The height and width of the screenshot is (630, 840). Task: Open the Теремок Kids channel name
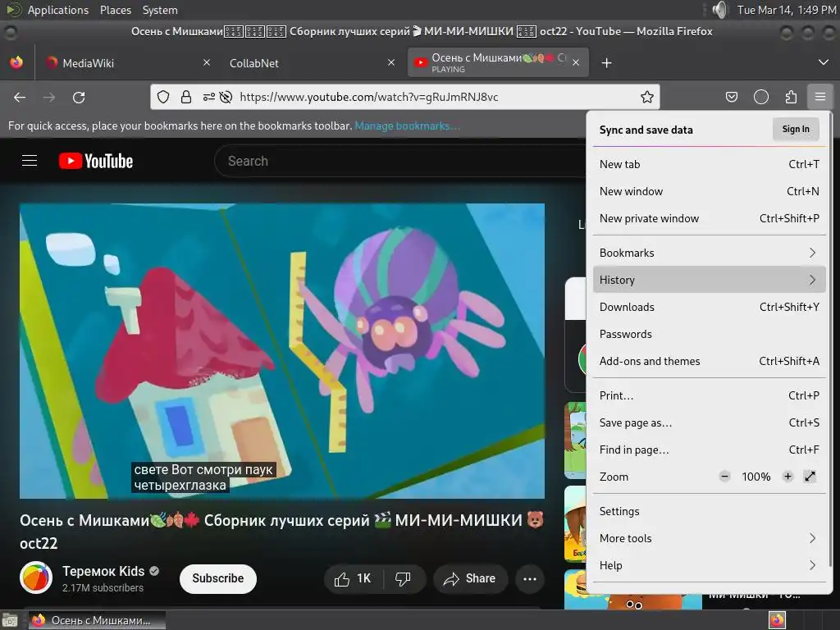coord(103,571)
